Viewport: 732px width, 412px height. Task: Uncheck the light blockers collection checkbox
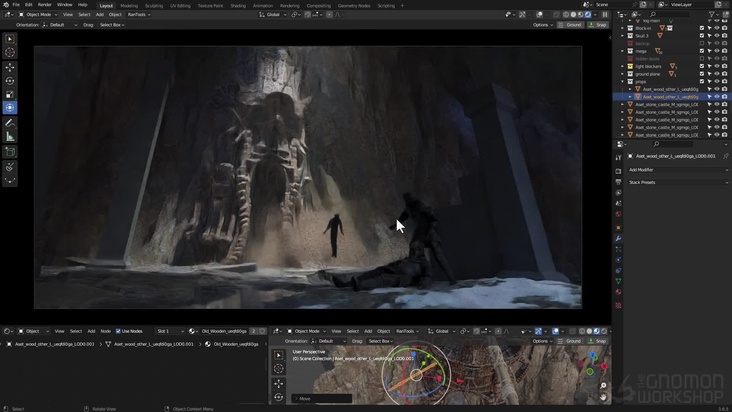point(702,66)
